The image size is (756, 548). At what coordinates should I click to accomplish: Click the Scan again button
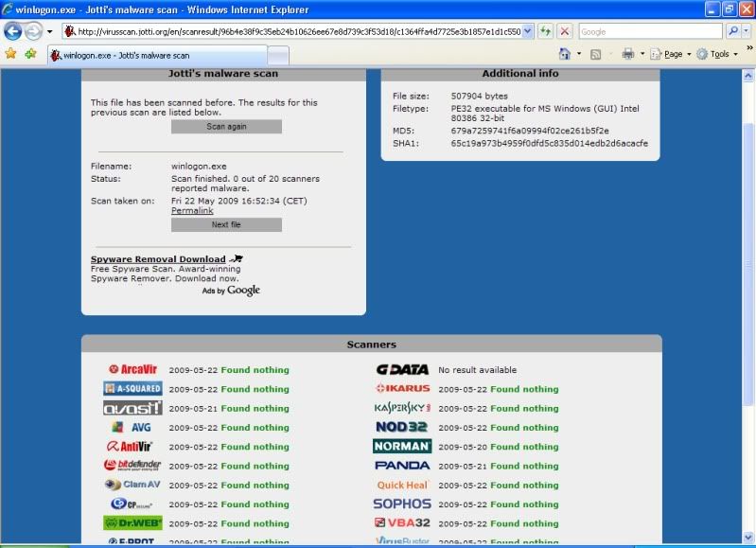coord(226,127)
